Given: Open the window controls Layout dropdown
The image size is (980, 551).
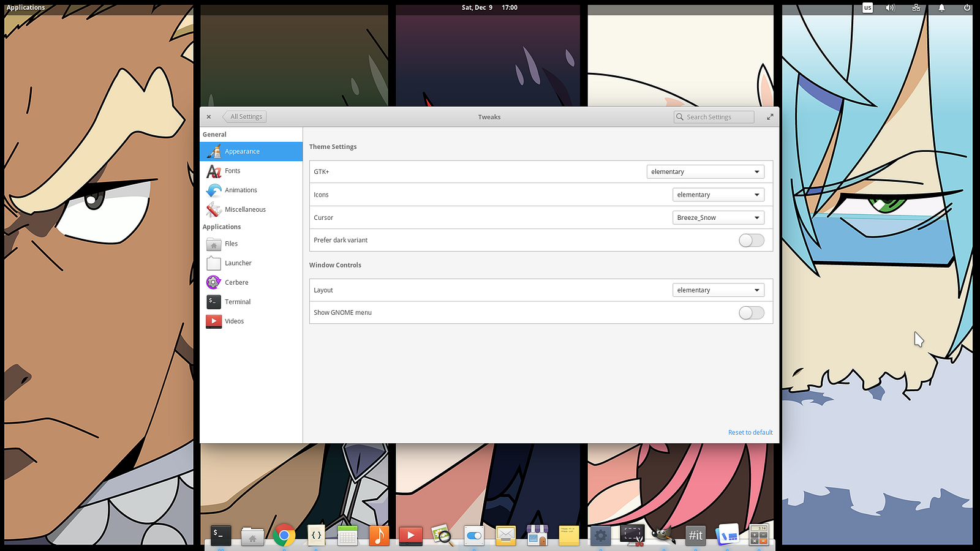Looking at the screenshot, I should 718,290.
